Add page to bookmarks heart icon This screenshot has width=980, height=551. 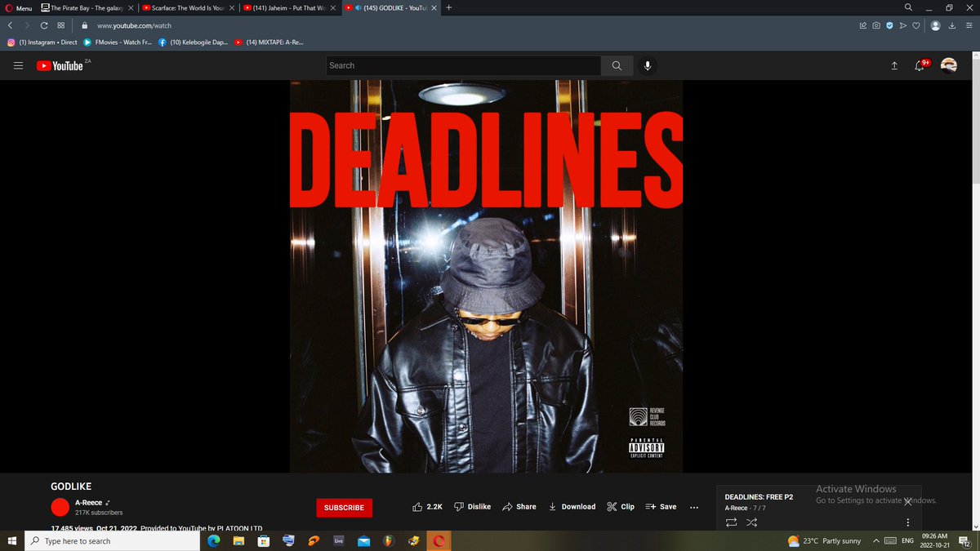click(x=915, y=25)
